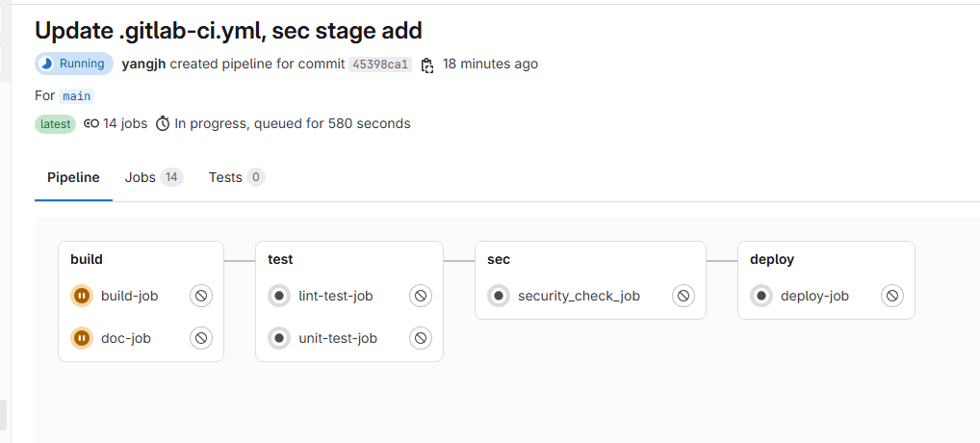Open the security_check_job details
Viewport: 980px width, 443px height.
pyautogui.click(x=579, y=296)
